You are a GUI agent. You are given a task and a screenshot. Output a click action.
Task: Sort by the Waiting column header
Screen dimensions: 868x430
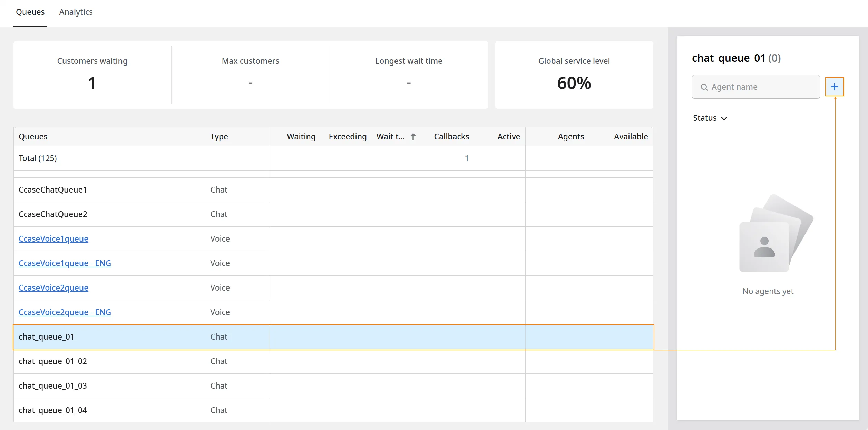point(301,137)
